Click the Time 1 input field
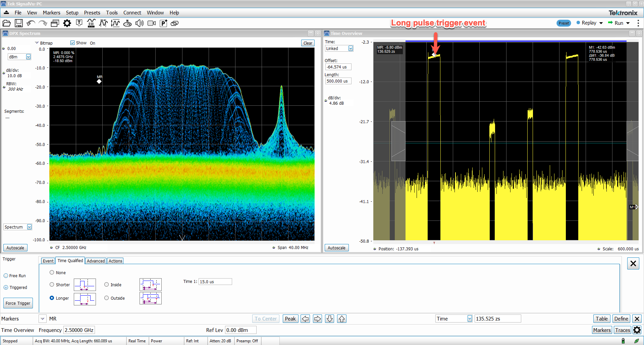 215,282
